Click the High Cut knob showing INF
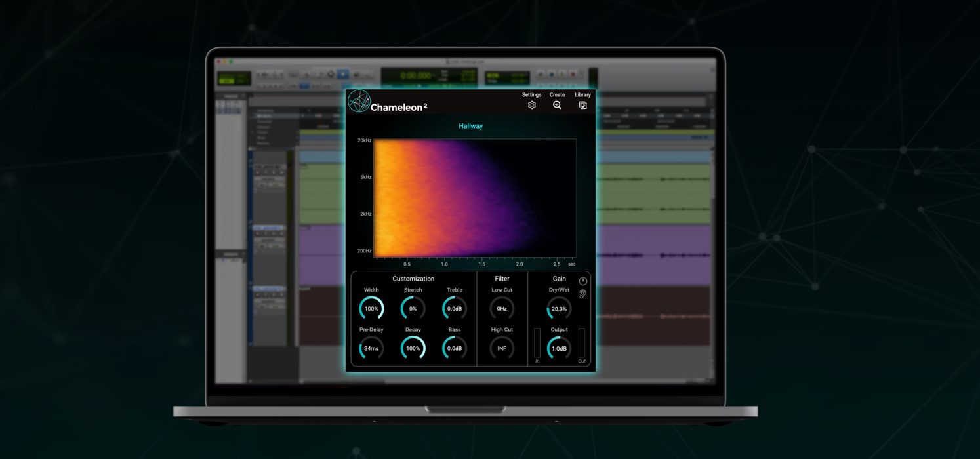The width and height of the screenshot is (980, 459). click(x=502, y=348)
